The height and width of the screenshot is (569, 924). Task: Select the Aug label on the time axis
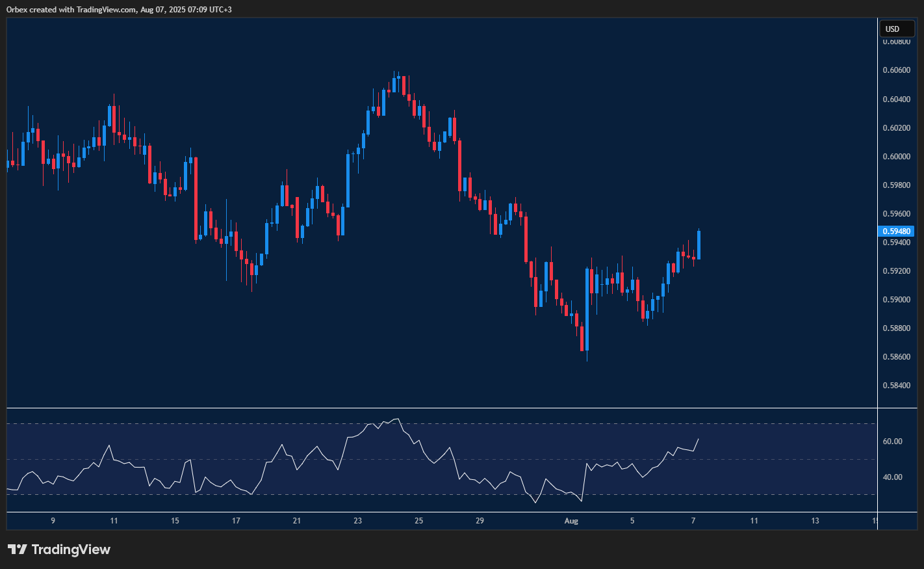[x=571, y=521]
